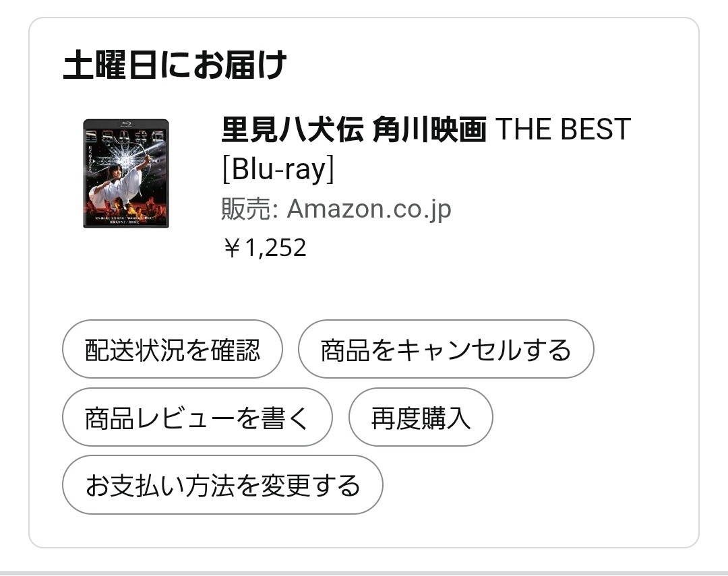Select お支払い方法を変更する button

(x=222, y=485)
